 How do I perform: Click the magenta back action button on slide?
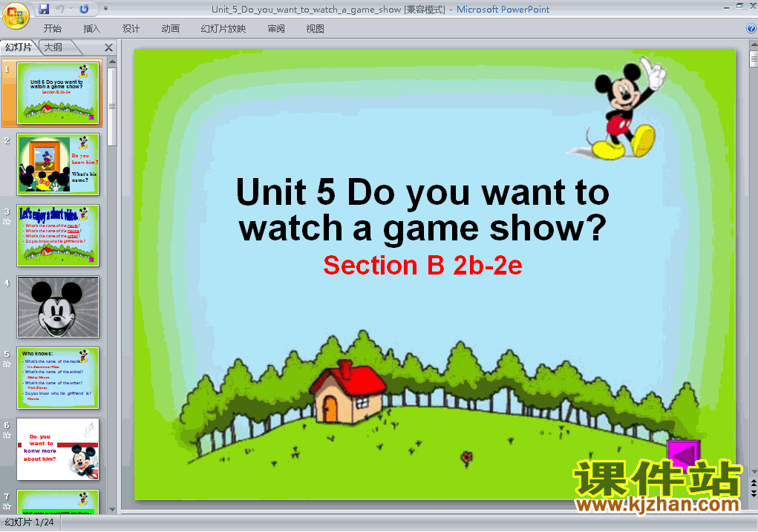point(684,454)
